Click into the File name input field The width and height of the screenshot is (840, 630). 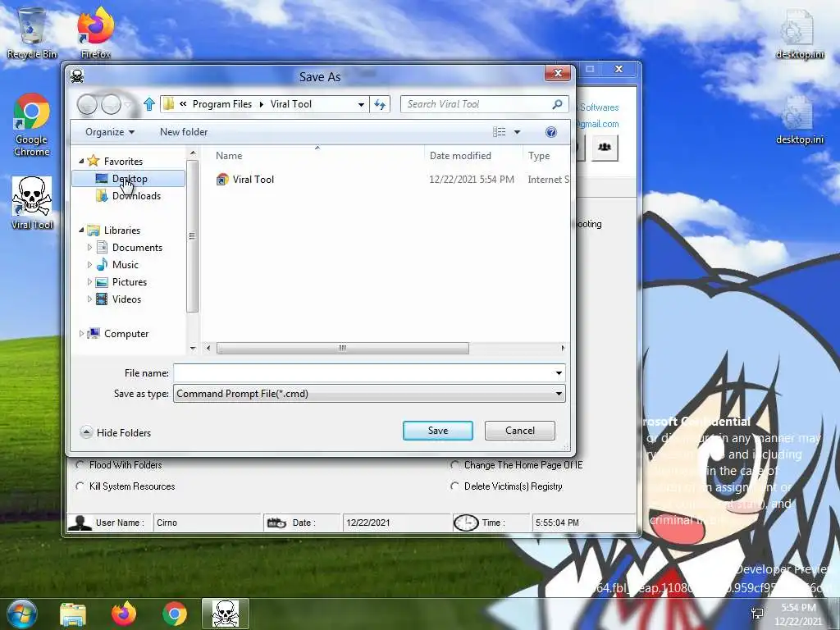tap(363, 373)
